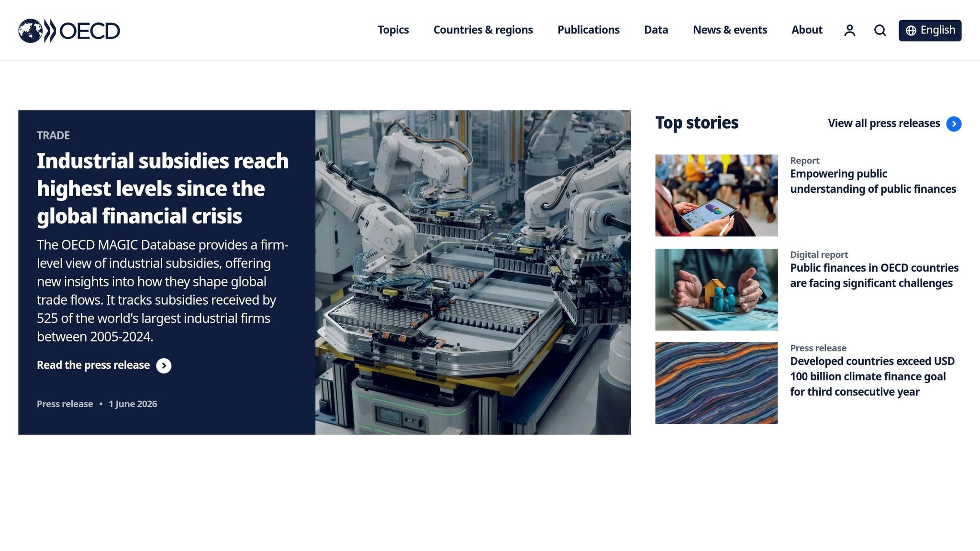Click the robotic factory hero image
This screenshot has height=551, width=980.
[473, 272]
